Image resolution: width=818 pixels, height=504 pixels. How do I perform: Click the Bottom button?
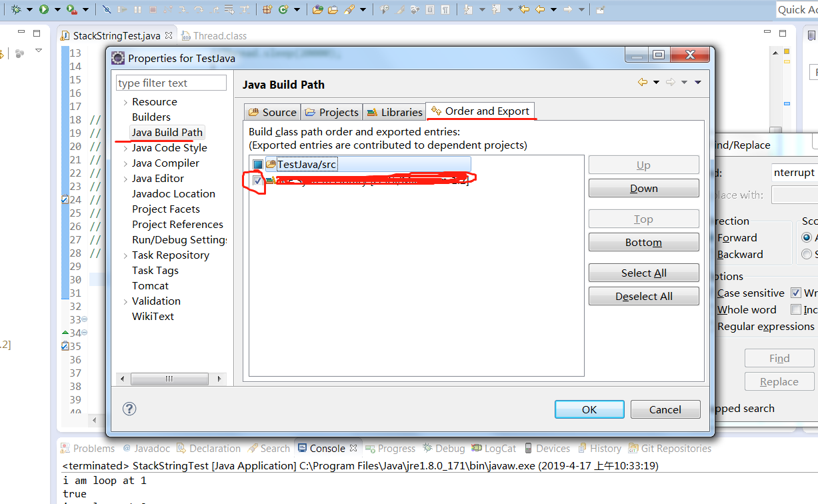pyautogui.click(x=644, y=243)
